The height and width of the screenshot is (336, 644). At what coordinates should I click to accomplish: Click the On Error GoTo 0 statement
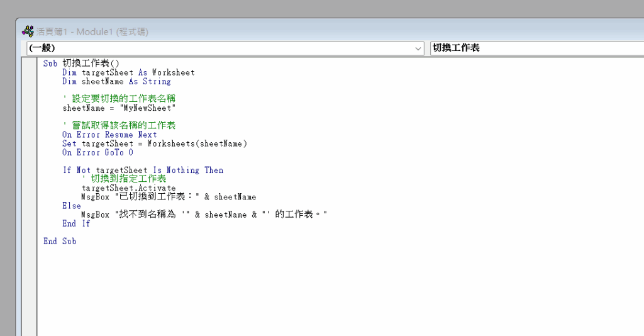coord(97,152)
